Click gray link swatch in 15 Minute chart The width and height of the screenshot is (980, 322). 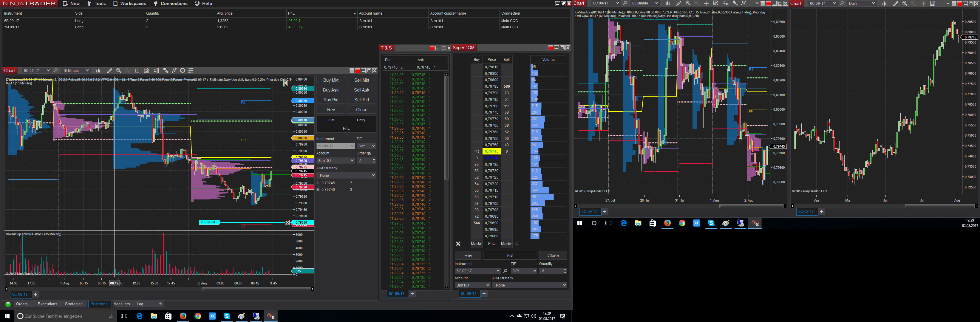tap(352, 71)
